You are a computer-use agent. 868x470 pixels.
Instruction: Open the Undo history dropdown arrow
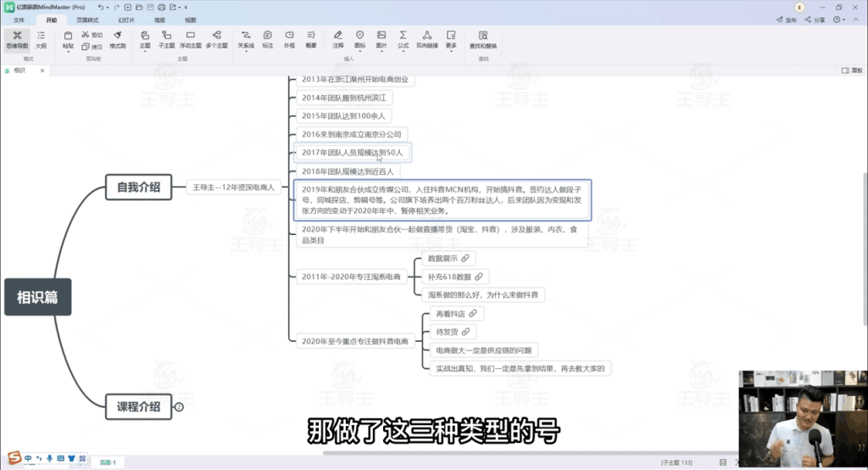[x=108, y=8]
